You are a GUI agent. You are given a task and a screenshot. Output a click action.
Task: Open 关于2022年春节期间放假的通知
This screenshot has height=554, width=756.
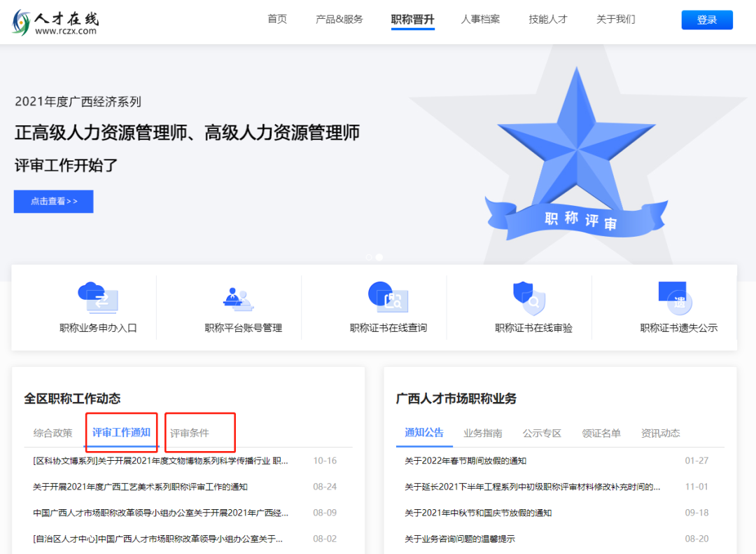pyautogui.click(x=465, y=461)
